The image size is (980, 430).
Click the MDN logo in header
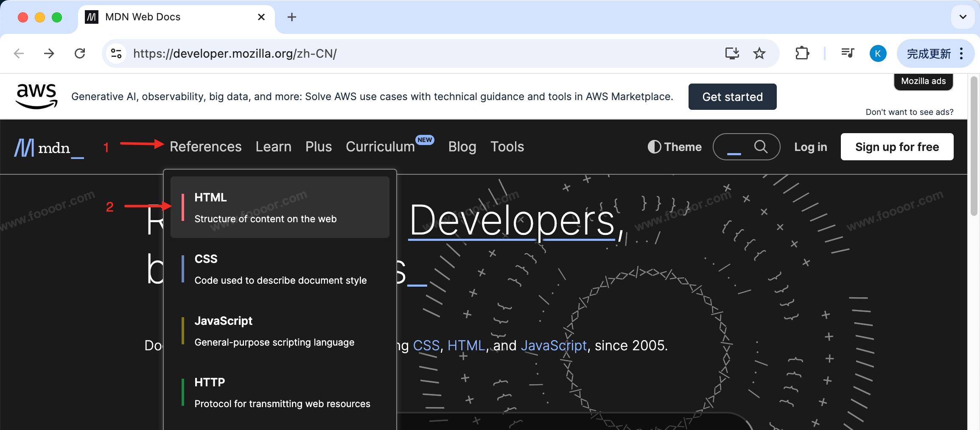click(x=49, y=148)
